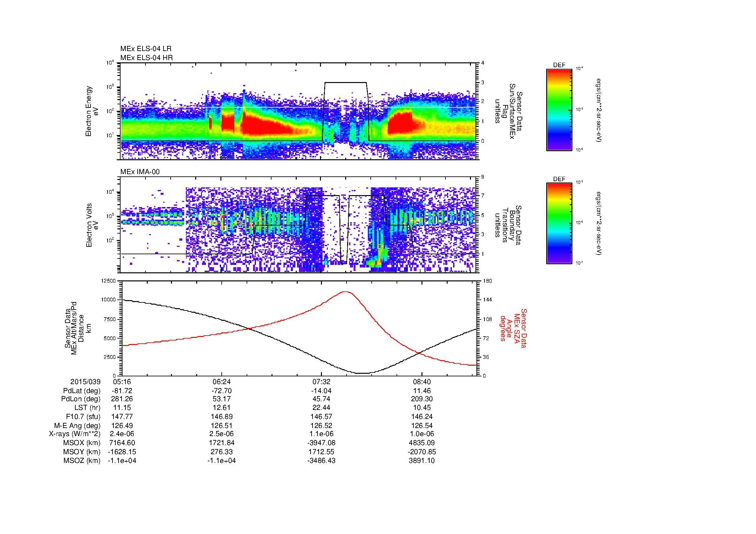Click F10.7 value 146.24

pos(422,417)
